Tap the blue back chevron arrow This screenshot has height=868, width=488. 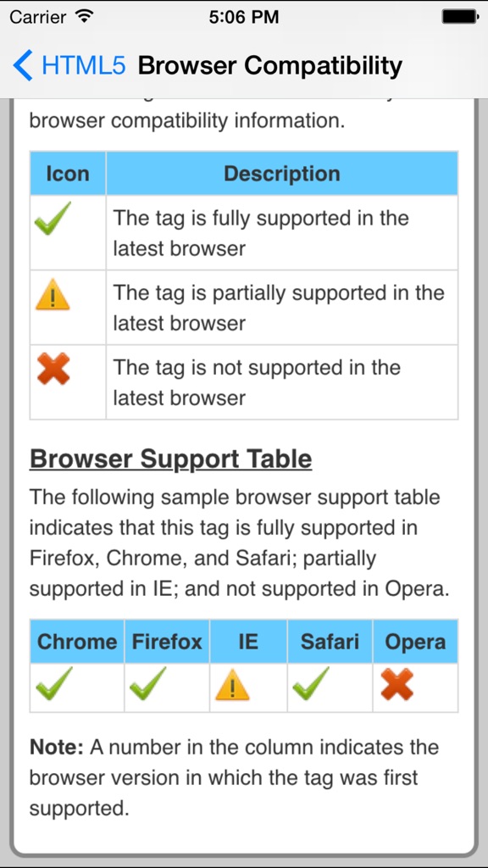(x=23, y=64)
